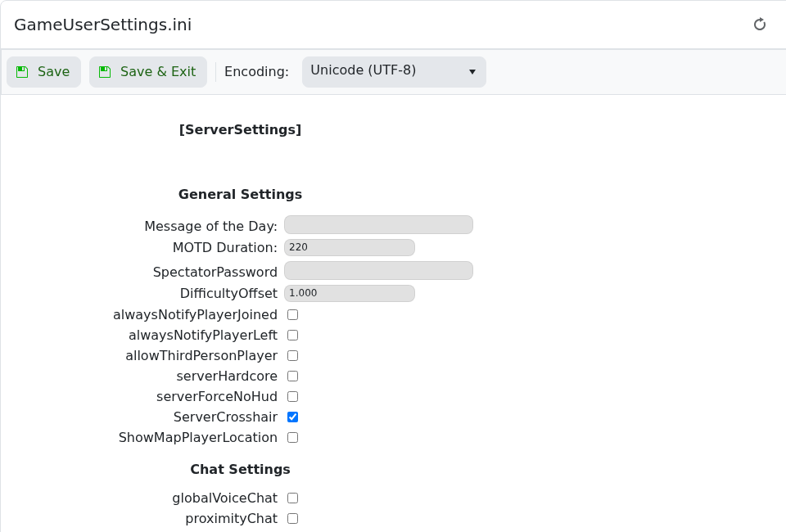786x532 pixels.
Task: Toggle the serverHardcore checkbox
Action: (293, 376)
